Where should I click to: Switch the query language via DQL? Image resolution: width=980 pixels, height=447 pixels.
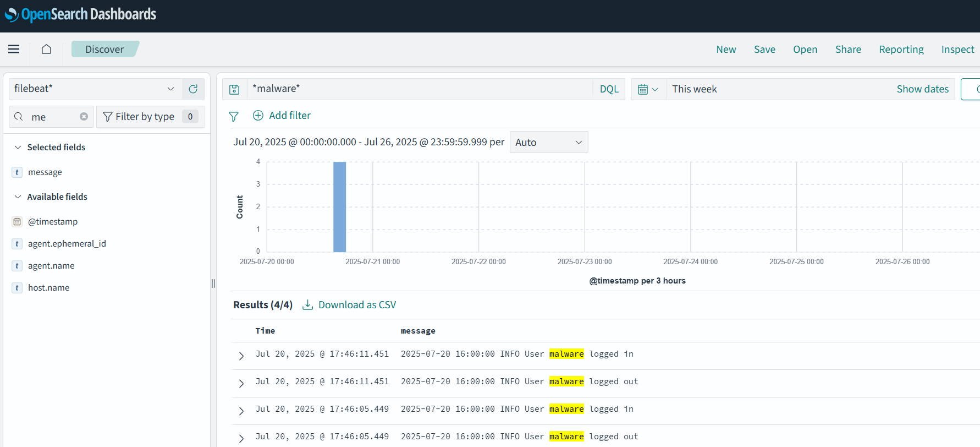[x=609, y=89]
